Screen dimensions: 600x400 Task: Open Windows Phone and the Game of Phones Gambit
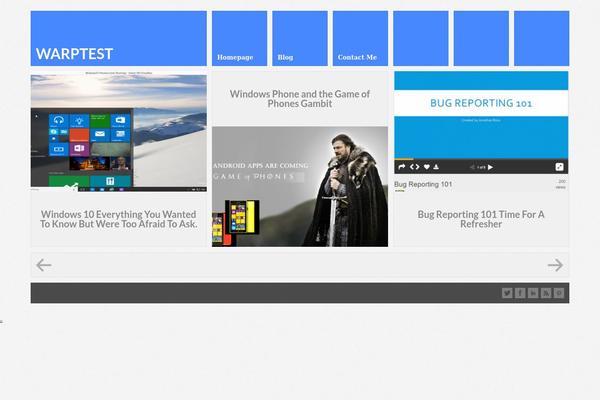(x=300, y=99)
